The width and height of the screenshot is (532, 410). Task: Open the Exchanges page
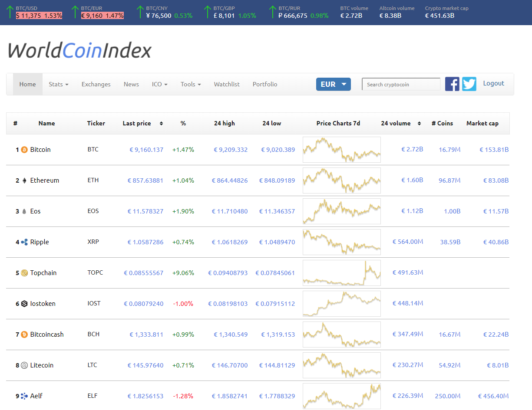coord(96,84)
